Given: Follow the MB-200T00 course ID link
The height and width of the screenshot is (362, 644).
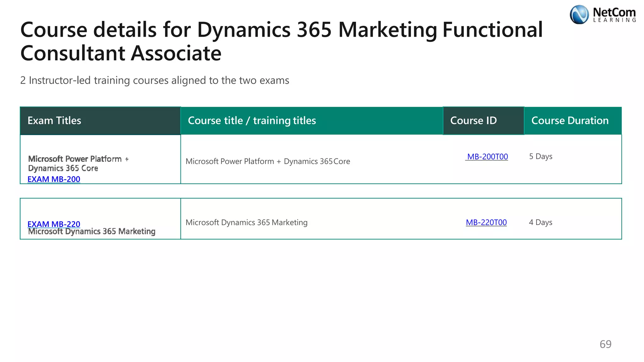Looking at the screenshot, I should [487, 156].
